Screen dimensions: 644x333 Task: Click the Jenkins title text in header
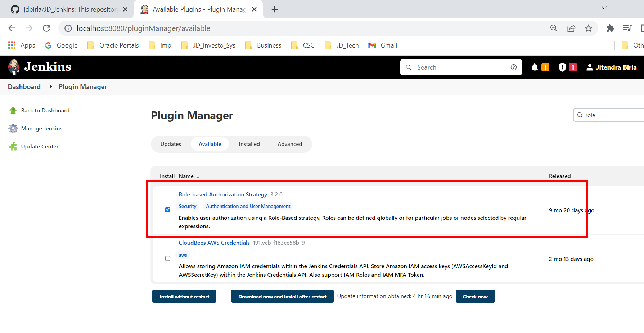click(48, 67)
